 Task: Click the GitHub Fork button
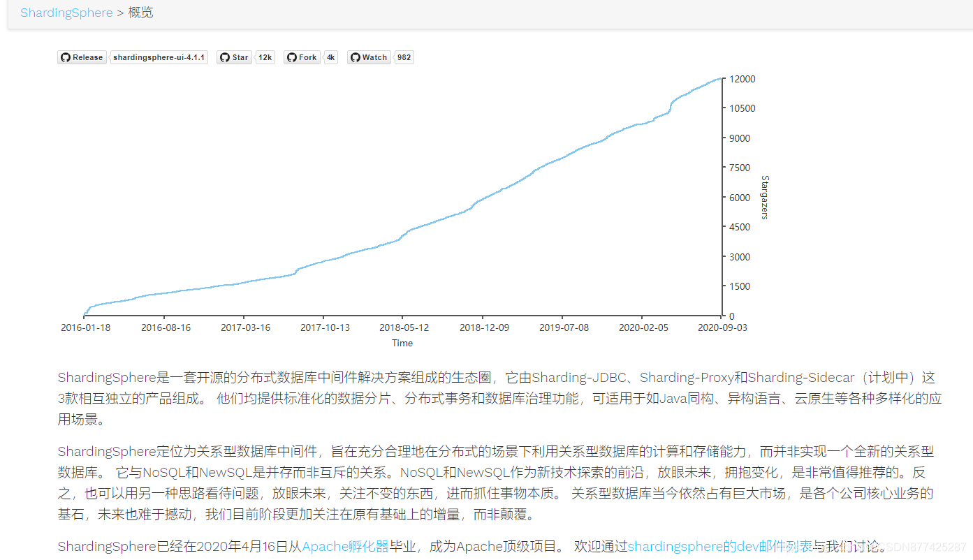302,57
